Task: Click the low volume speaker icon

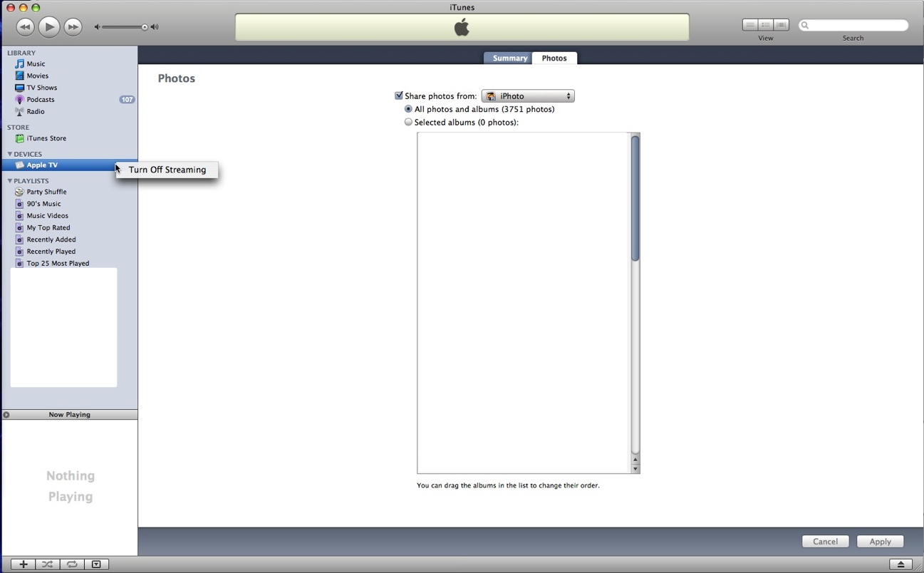Action: coord(97,27)
